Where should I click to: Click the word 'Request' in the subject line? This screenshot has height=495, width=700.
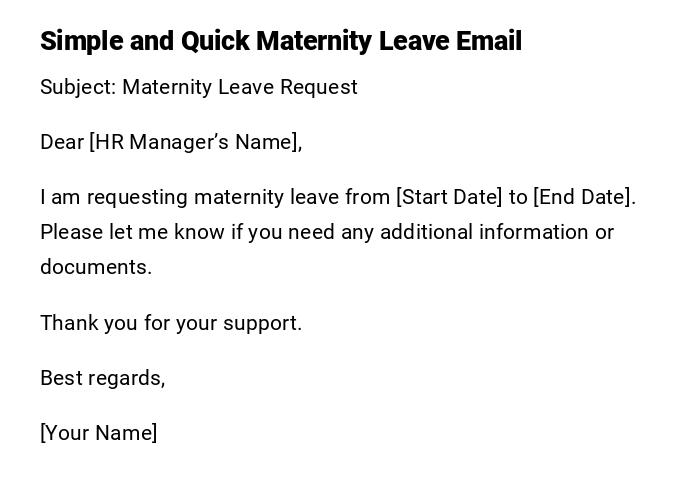[318, 87]
